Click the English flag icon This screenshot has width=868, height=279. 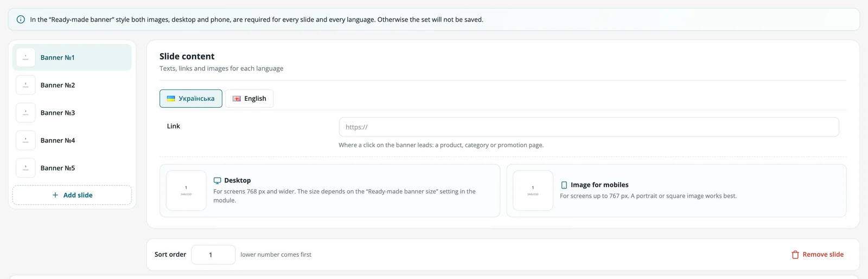tap(237, 99)
